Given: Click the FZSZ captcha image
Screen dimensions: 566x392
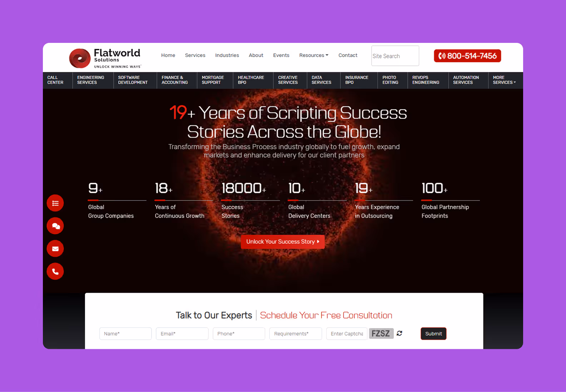Looking at the screenshot, I should click(x=381, y=333).
